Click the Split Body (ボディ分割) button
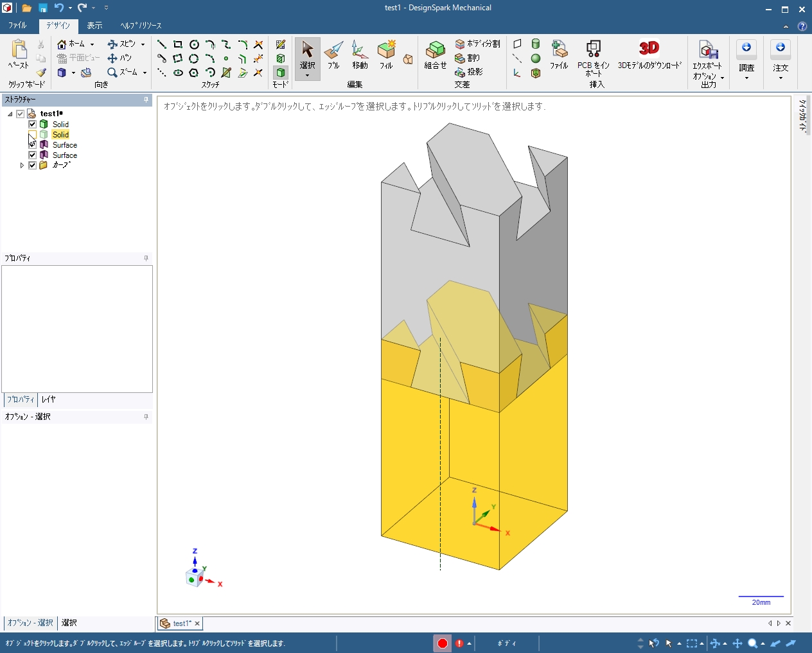This screenshot has height=653, width=812. tap(477, 44)
